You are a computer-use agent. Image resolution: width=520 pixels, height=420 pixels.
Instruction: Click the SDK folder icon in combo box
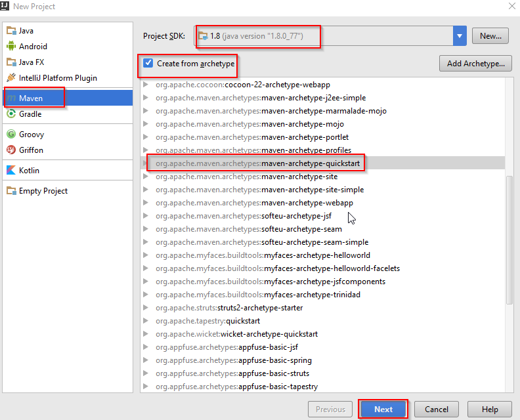[203, 36]
